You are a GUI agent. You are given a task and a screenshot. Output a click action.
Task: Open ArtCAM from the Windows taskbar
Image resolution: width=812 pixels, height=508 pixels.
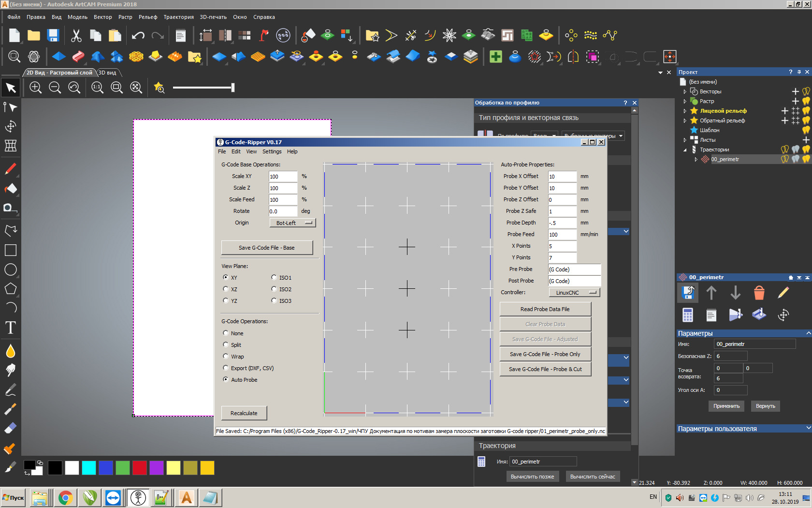pos(187,497)
